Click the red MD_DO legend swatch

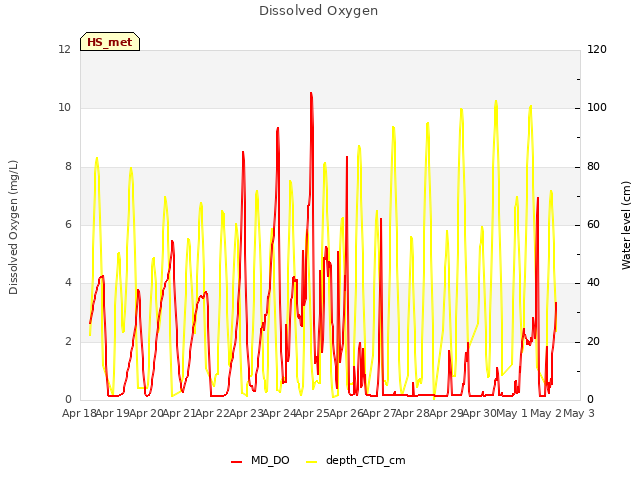click(x=237, y=462)
